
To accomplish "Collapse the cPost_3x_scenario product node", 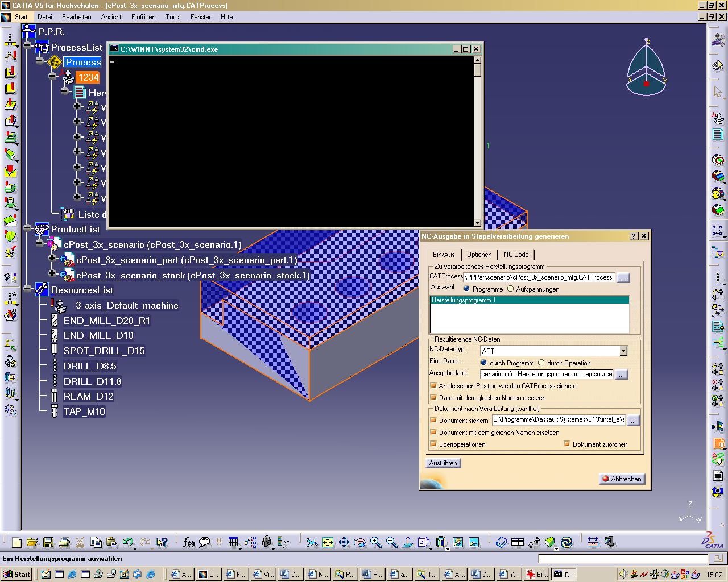I will (x=40, y=244).
